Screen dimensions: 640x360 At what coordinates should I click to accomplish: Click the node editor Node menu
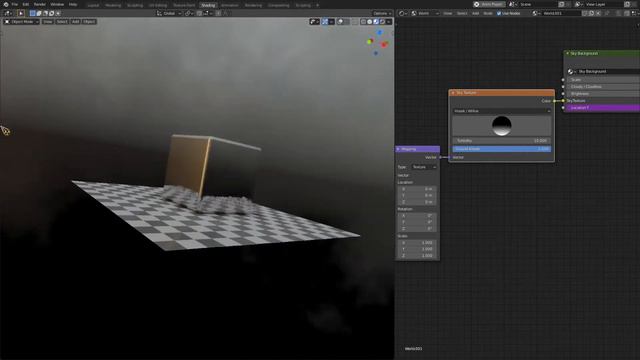488,13
